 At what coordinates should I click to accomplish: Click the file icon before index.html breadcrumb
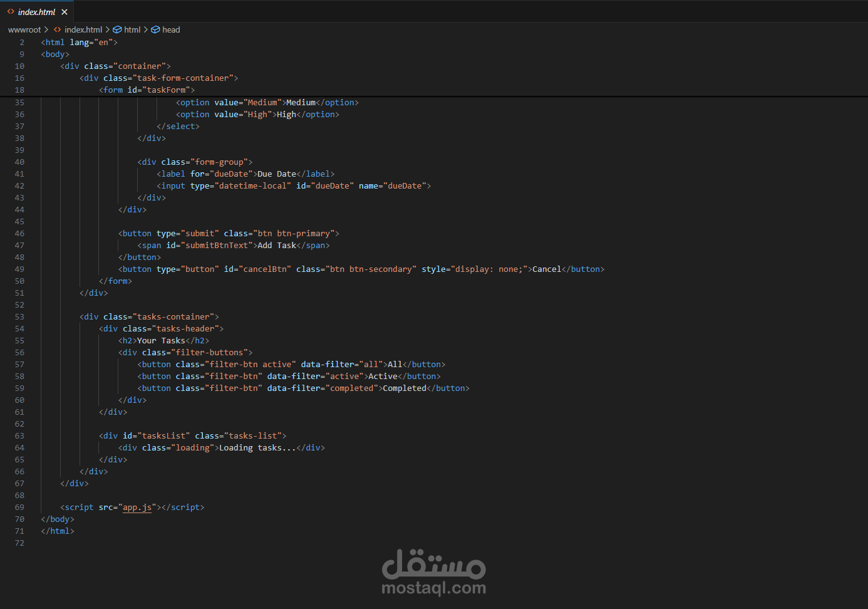point(58,29)
